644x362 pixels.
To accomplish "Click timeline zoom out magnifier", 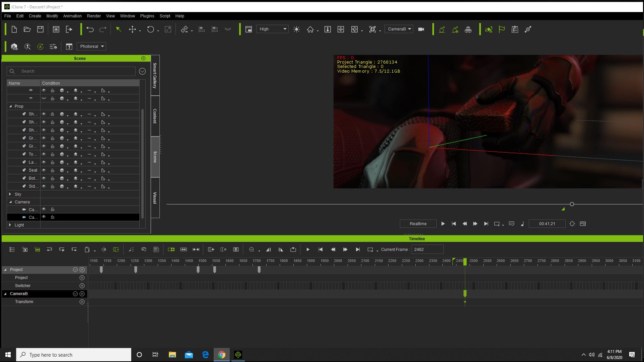I will [x=252, y=250].
